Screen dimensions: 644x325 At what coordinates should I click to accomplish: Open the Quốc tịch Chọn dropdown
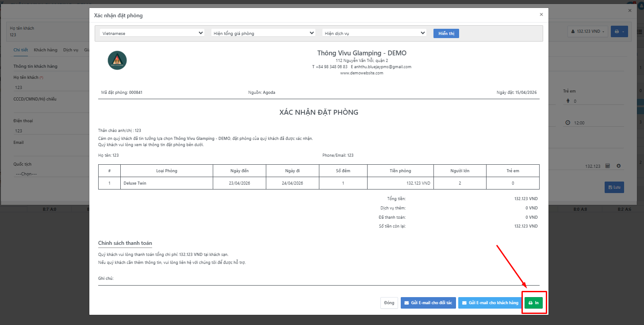point(51,174)
